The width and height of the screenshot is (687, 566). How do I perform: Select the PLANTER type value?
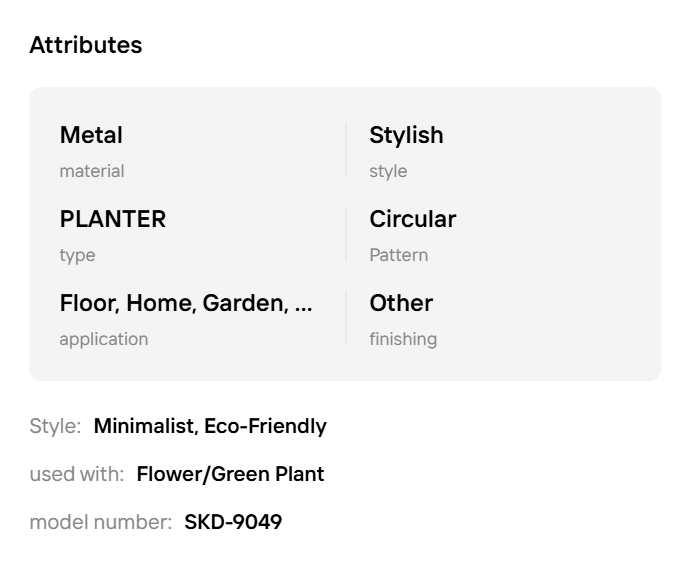tap(113, 219)
